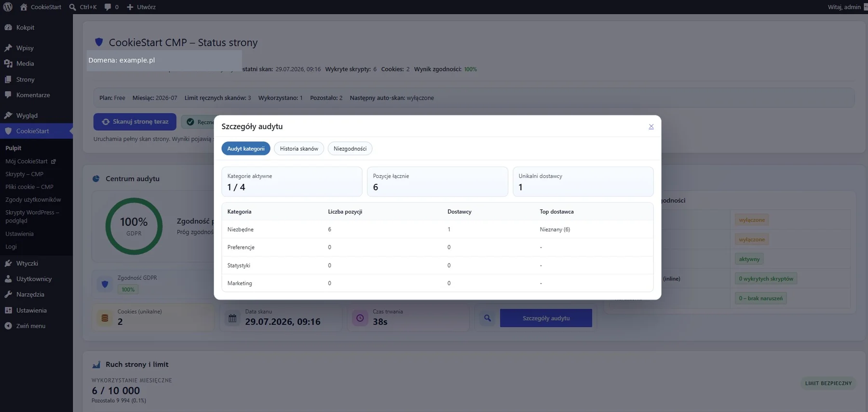Screen dimensions: 868x412
Task: Click the Kokpit dashboard icon
Action: [8, 27]
